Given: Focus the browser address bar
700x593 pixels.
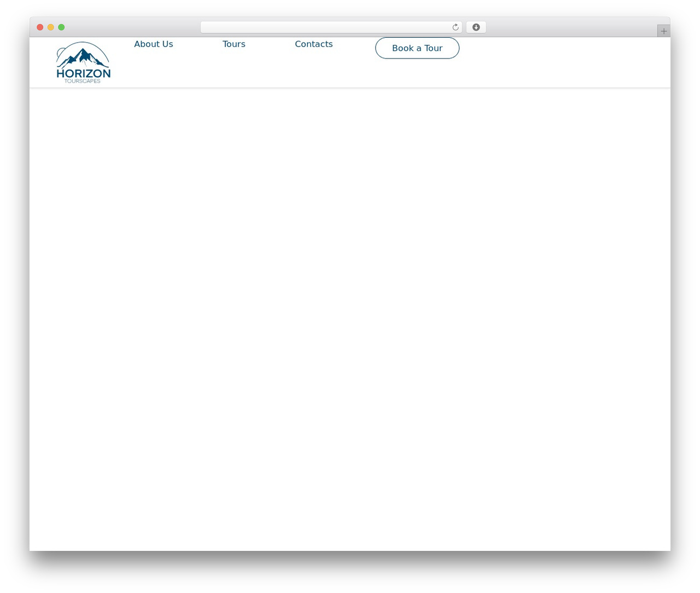Looking at the screenshot, I should (331, 27).
